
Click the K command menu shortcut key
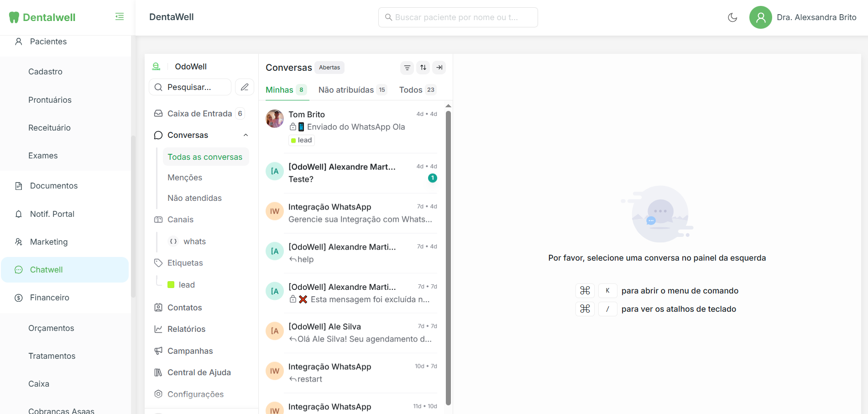point(607,291)
